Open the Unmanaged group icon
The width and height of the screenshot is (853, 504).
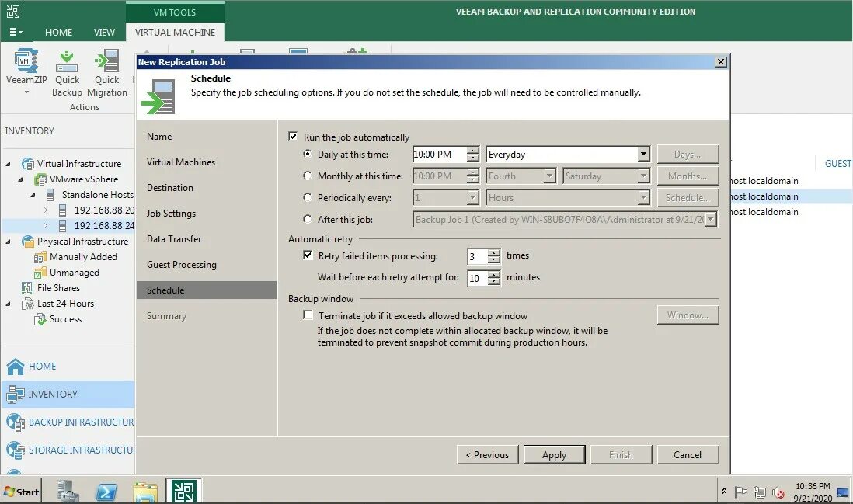pyautogui.click(x=40, y=273)
